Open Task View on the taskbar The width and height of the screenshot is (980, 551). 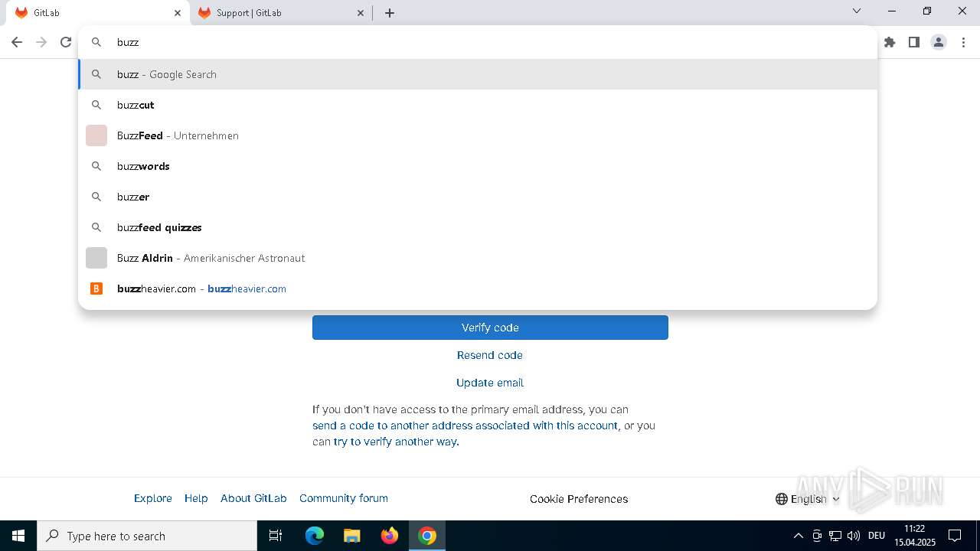tap(276, 536)
